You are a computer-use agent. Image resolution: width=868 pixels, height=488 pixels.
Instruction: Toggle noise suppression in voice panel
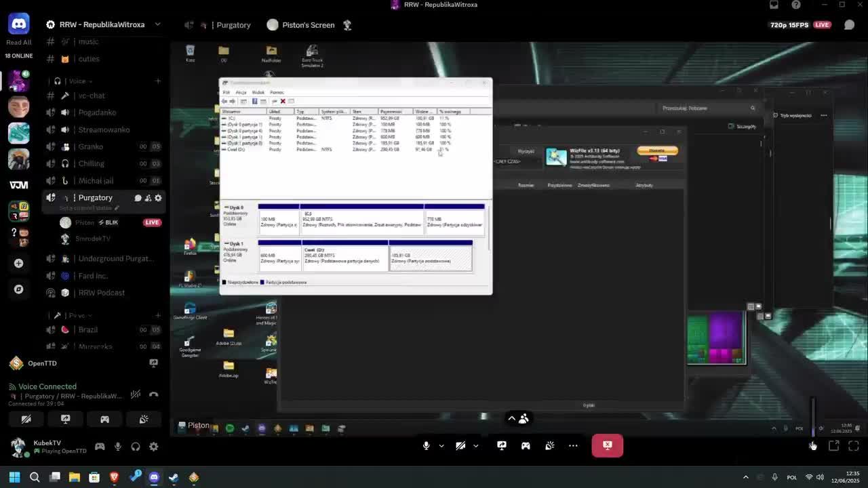[x=136, y=394]
